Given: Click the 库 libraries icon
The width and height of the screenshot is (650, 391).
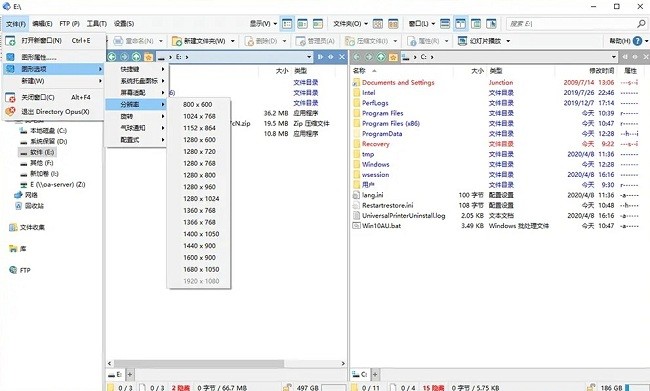Looking at the screenshot, I should [13, 249].
